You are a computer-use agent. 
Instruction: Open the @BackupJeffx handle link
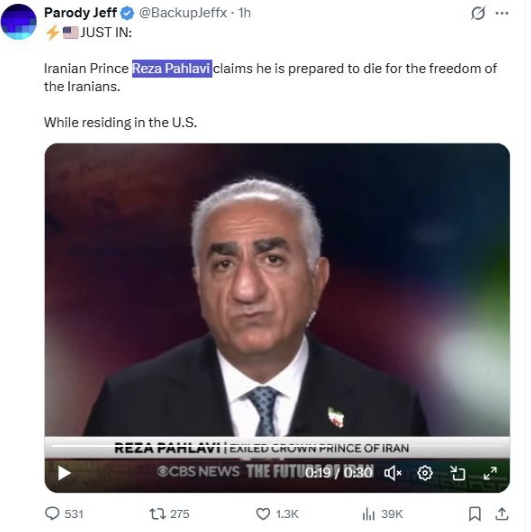click(183, 13)
